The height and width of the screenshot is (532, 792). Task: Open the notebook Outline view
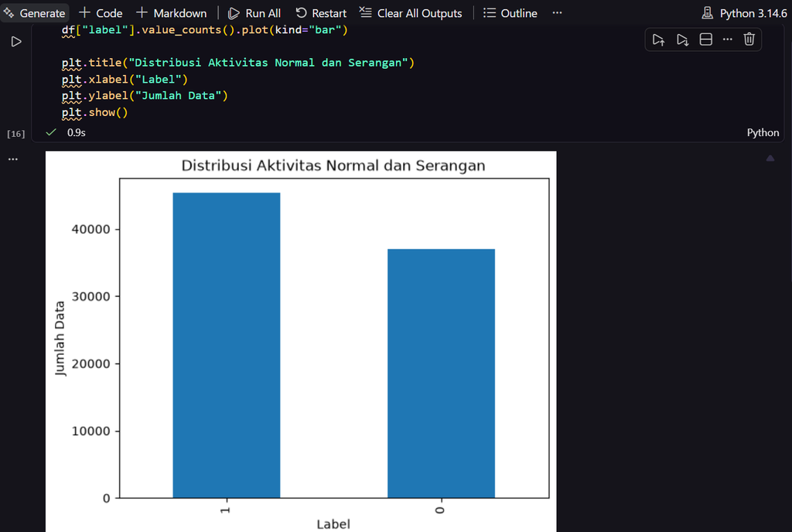(x=510, y=13)
